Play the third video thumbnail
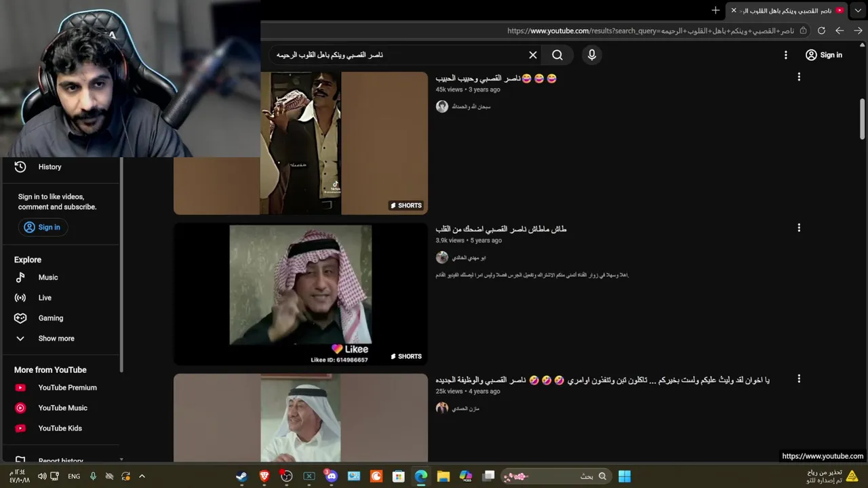 coord(300,418)
